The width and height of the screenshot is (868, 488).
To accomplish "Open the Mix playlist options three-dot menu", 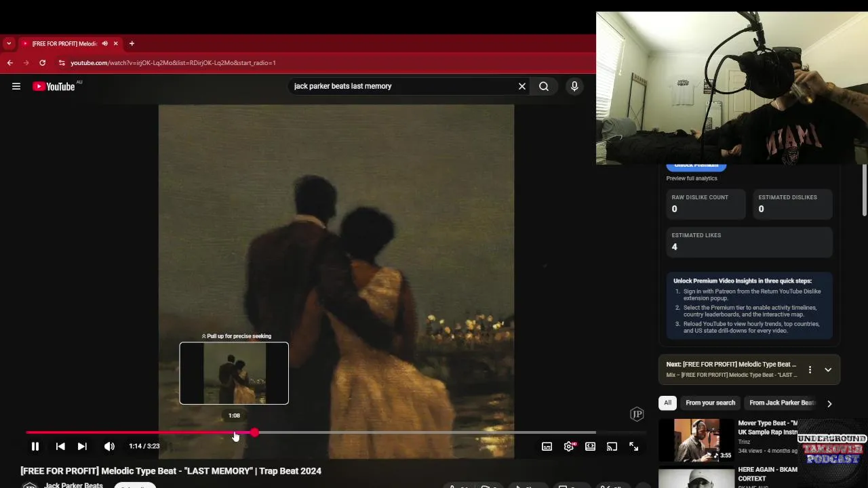I will click(810, 369).
